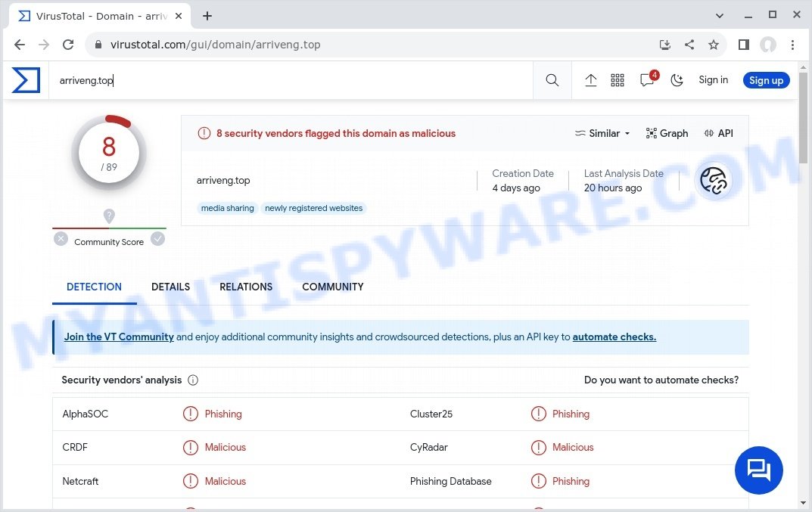Bookmark this page with star icon

click(x=714, y=45)
